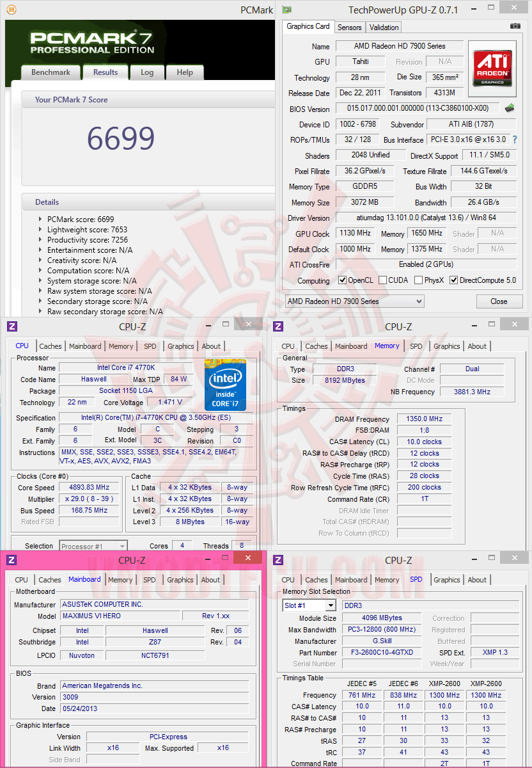
Task: Expand the Secondary storage score row
Action: 41,301
